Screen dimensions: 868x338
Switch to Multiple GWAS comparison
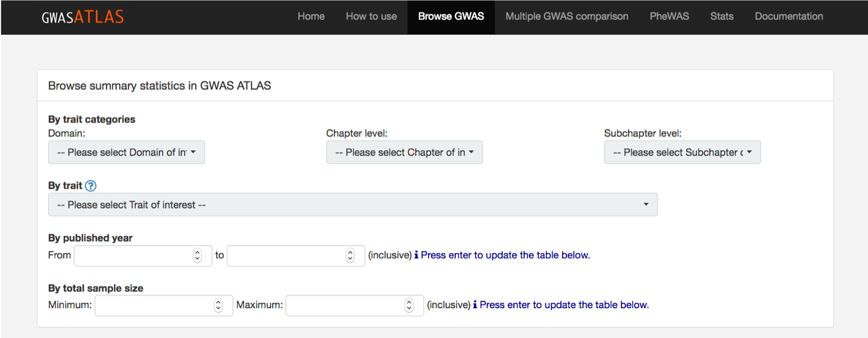(x=566, y=17)
